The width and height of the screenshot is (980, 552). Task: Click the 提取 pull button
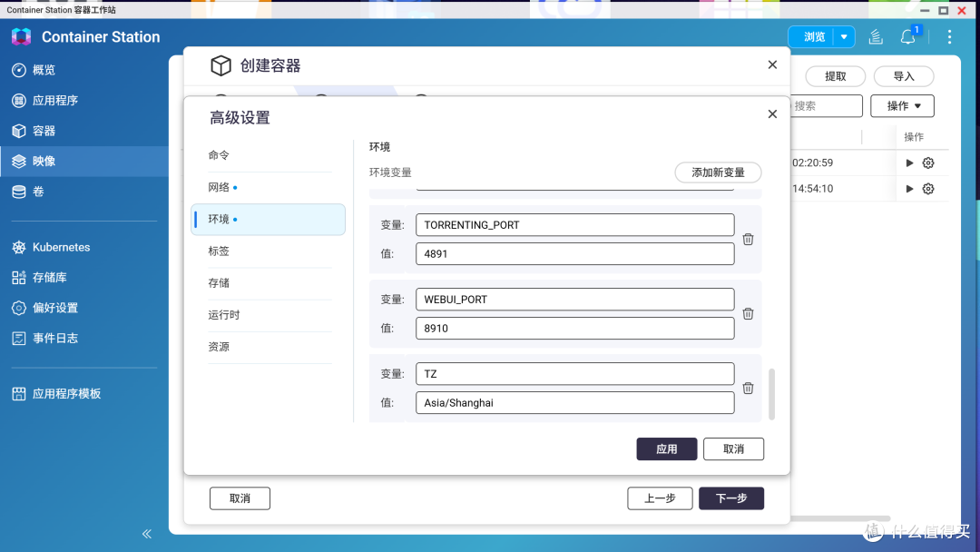click(835, 76)
